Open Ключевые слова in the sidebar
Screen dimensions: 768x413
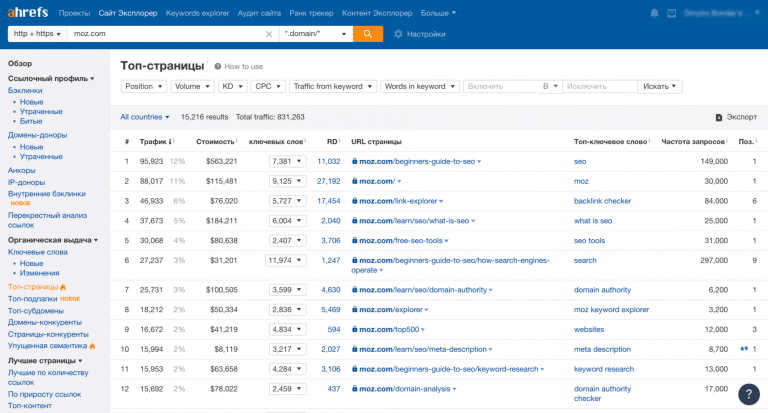tap(38, 252)
